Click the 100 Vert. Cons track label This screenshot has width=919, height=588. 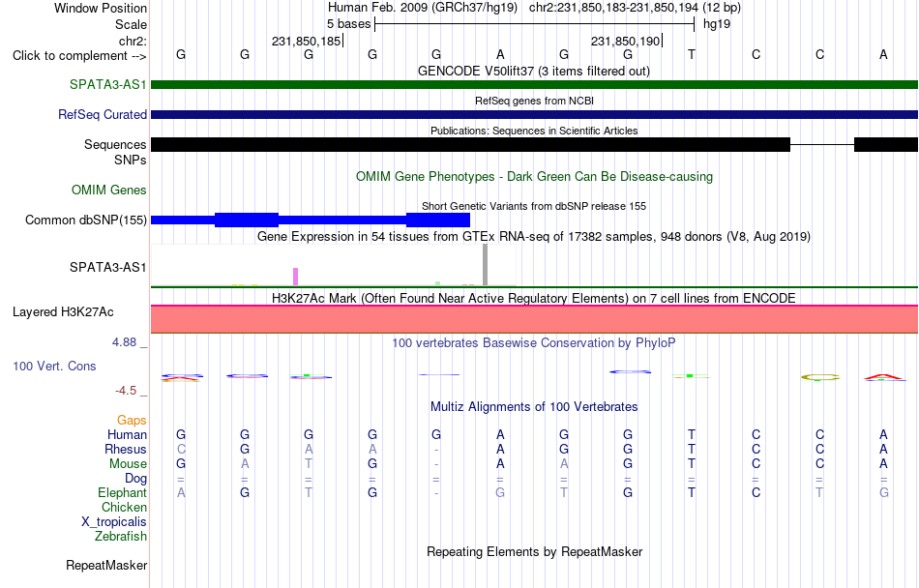(x=54, y=366)
